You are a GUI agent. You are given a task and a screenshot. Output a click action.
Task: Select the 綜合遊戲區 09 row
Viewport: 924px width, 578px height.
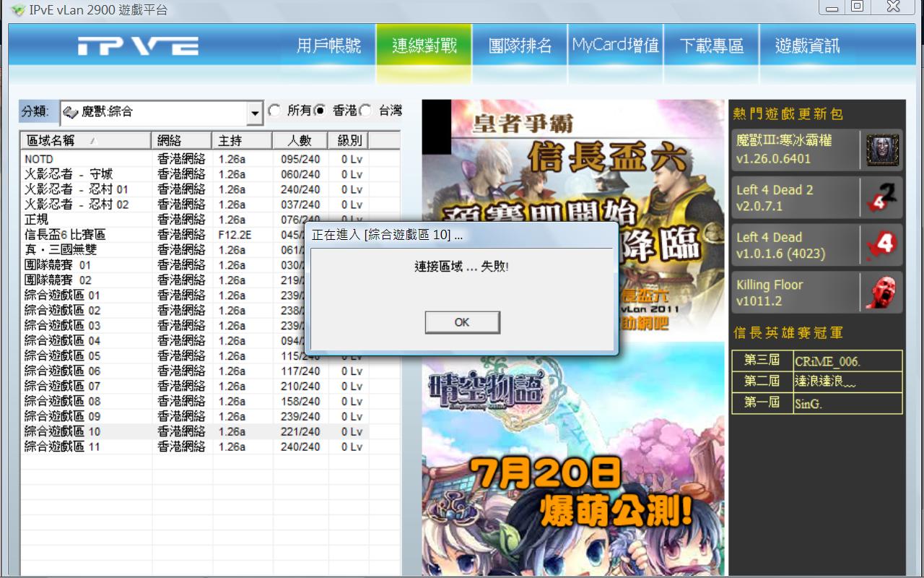coord(195,417)
